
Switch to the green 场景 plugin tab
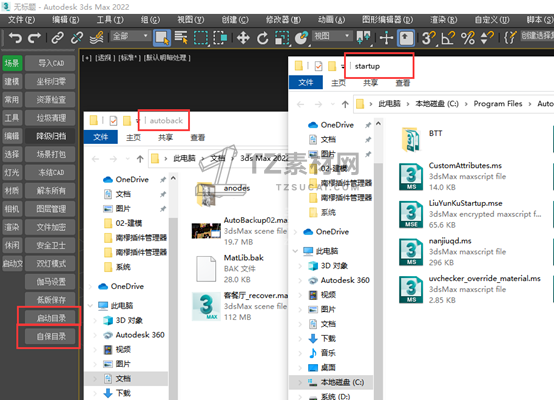tap(12, 63)
